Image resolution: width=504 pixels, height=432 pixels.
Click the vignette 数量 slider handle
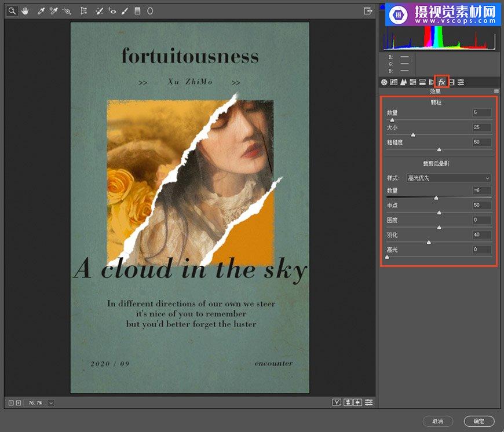436,198
